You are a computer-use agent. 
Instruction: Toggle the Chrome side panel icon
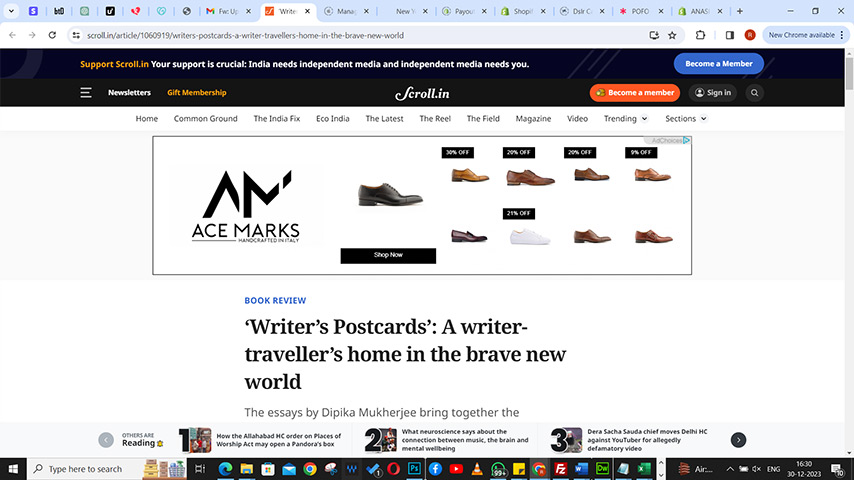[x=730, y=35]
